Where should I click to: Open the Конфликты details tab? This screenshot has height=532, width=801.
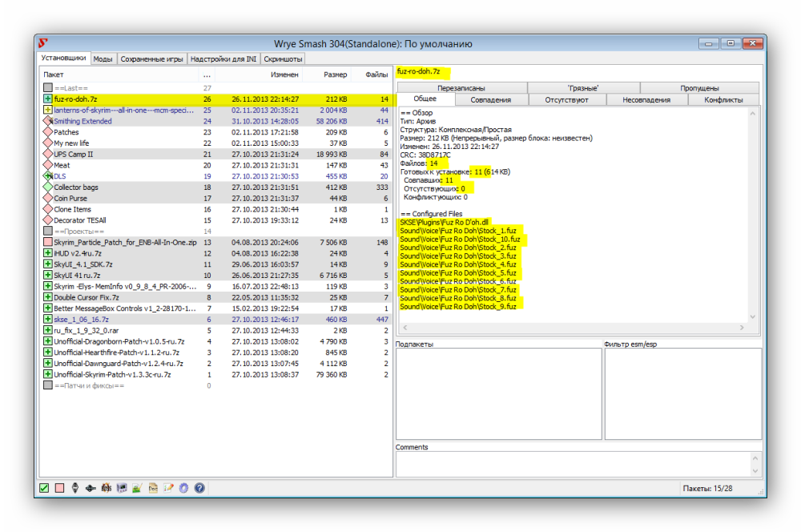[x=723, y=99]
